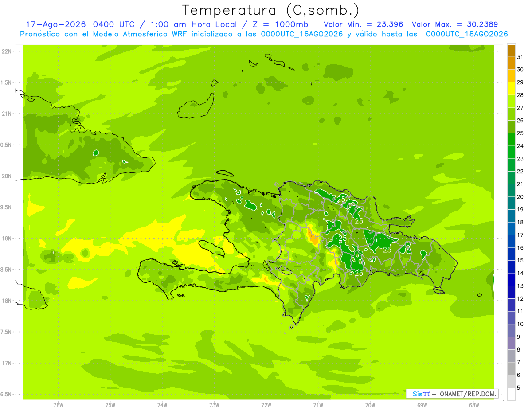The image size is (532, 411).
Task: Click the "Temperatura (C,somb.)" map title
Action: coord(271,11)
